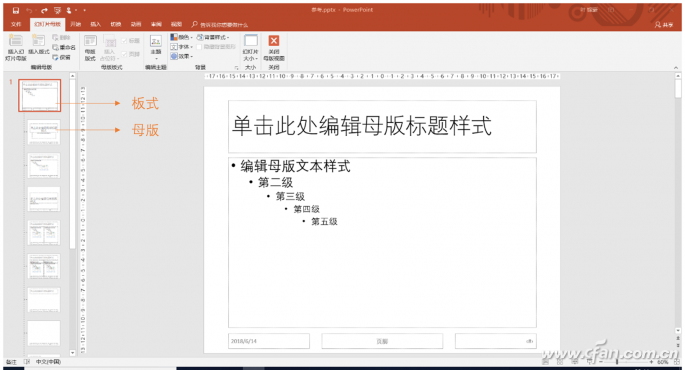
Task: Open the customize quick access toolbar arrow
Action: point(84,10)
